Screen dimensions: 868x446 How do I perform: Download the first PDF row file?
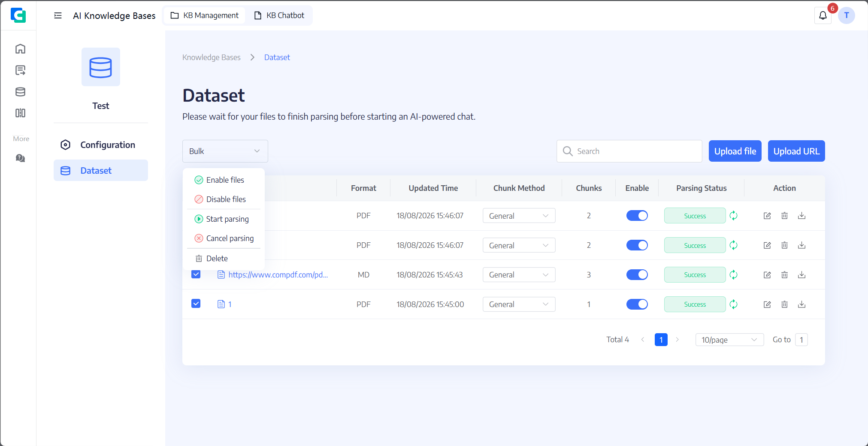801,216
